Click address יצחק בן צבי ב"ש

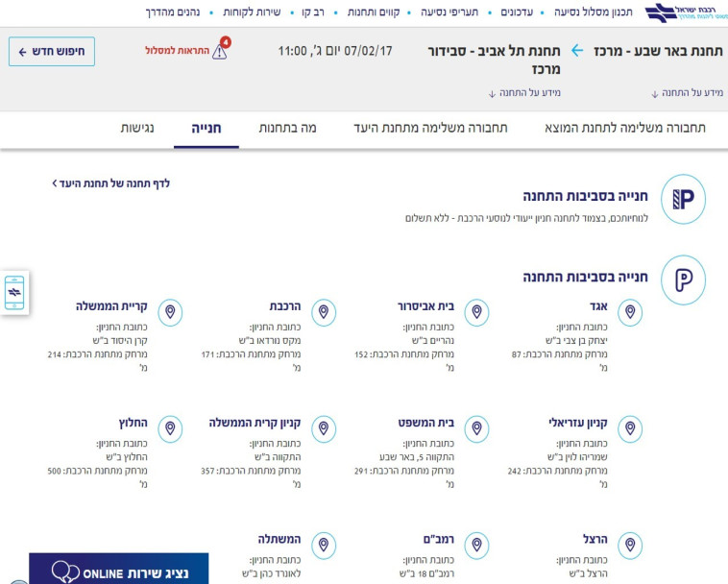(x=576, y=341)
